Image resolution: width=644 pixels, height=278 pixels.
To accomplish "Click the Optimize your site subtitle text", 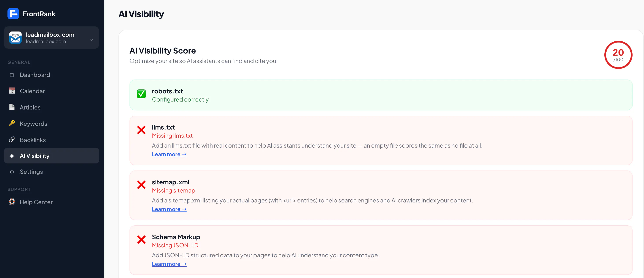I will [204, 61].
